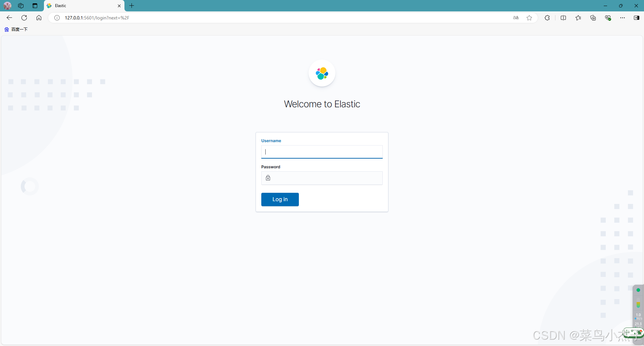Open the 百度一下 bookmark
Screen dimensions: 644x346
pyautogui.click(x=16, y=30)
